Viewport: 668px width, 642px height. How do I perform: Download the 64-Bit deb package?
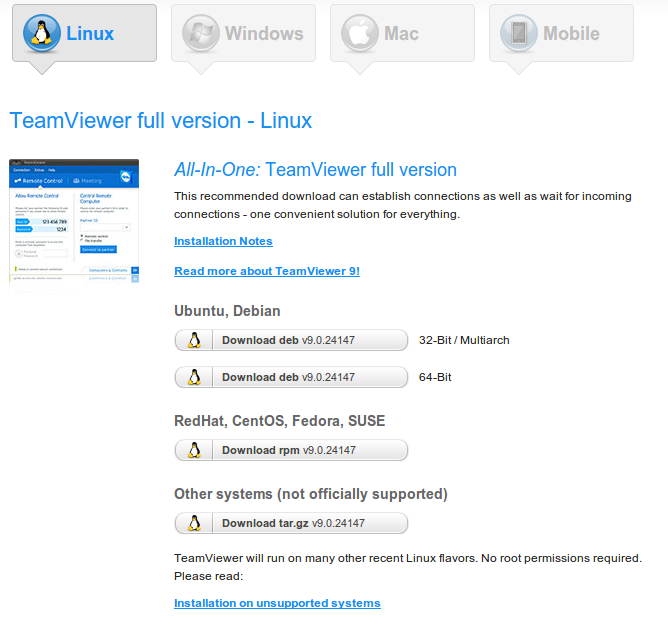[x=291, y=377]
